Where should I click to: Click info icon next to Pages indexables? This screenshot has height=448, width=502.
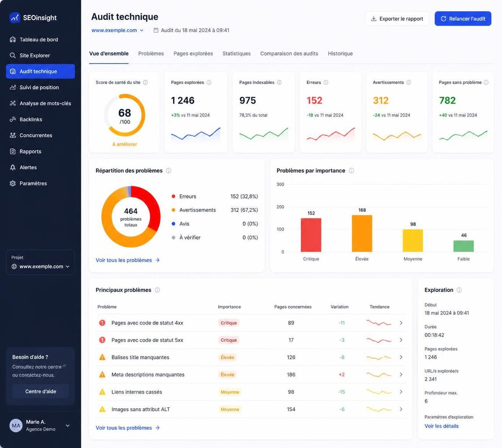(x=279, y=82)
